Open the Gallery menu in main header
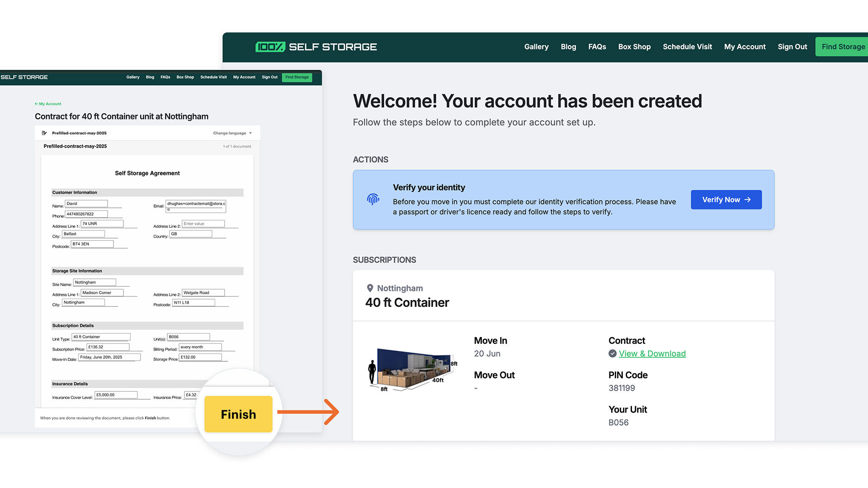 (x=536, y=47)
